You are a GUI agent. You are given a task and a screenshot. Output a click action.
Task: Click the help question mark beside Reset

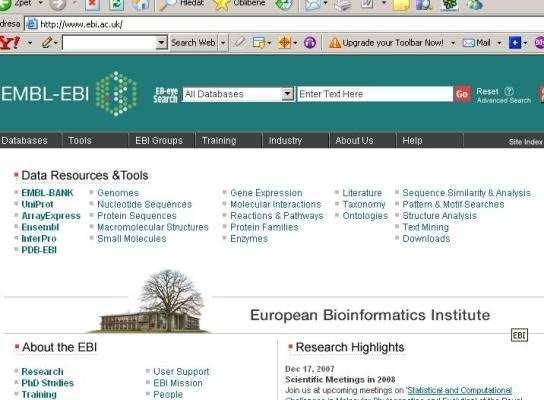509,91
